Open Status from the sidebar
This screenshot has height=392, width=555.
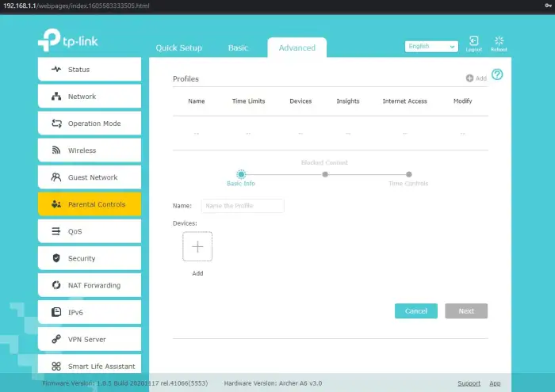coord(89,70)
